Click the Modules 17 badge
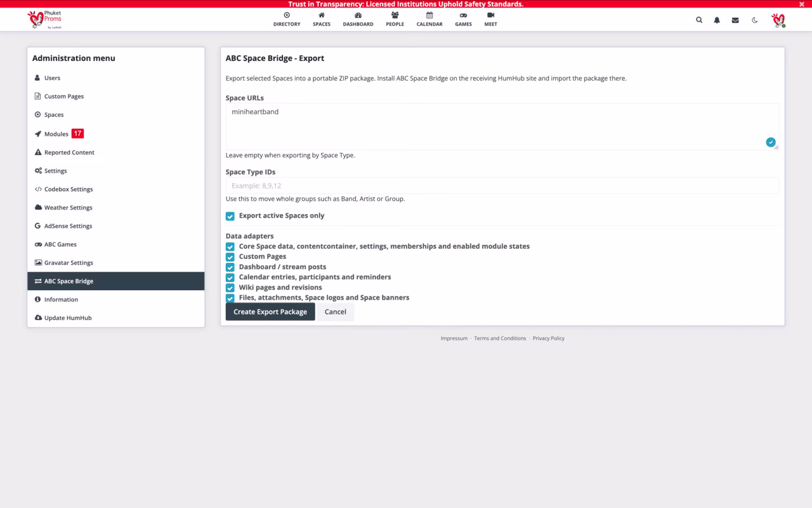This screenshot has height=508, width=812. click(x=77, y=133)
